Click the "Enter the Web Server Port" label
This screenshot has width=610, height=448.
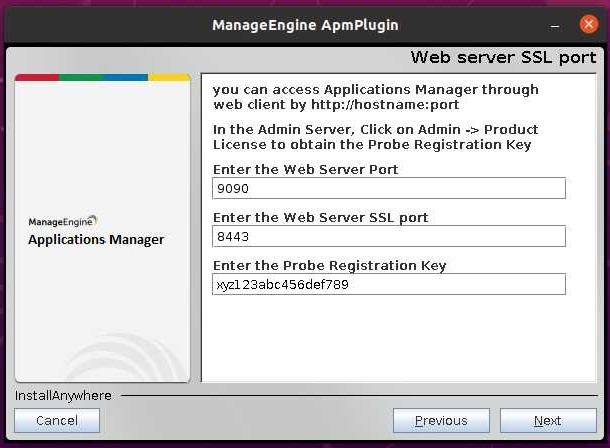pyautogui.click(x=305, y=170)
